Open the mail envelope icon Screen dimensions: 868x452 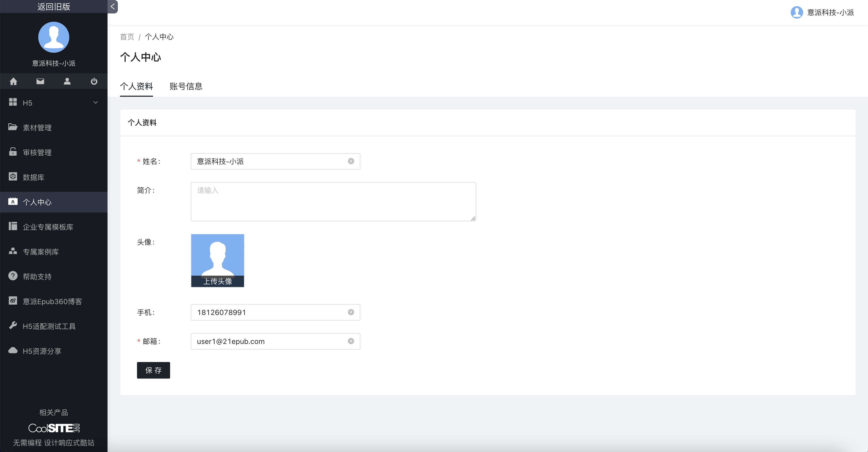click(x=40, y=81)
